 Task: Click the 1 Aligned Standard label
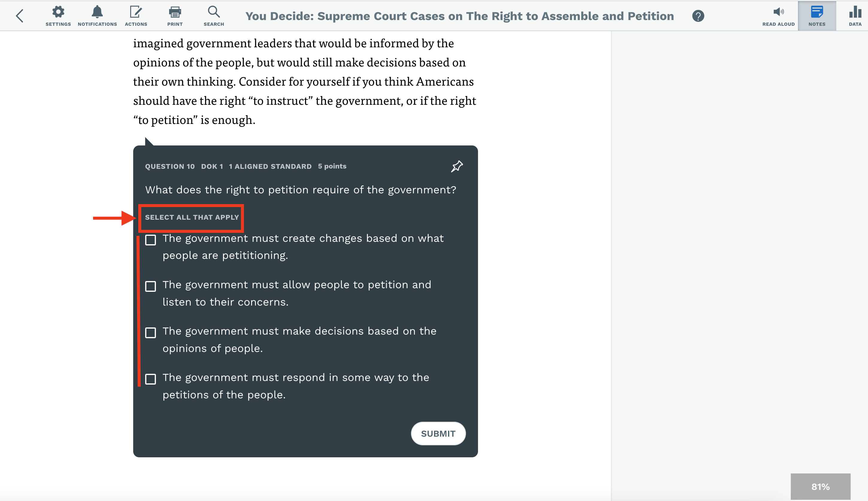click(x=270, y=166)
